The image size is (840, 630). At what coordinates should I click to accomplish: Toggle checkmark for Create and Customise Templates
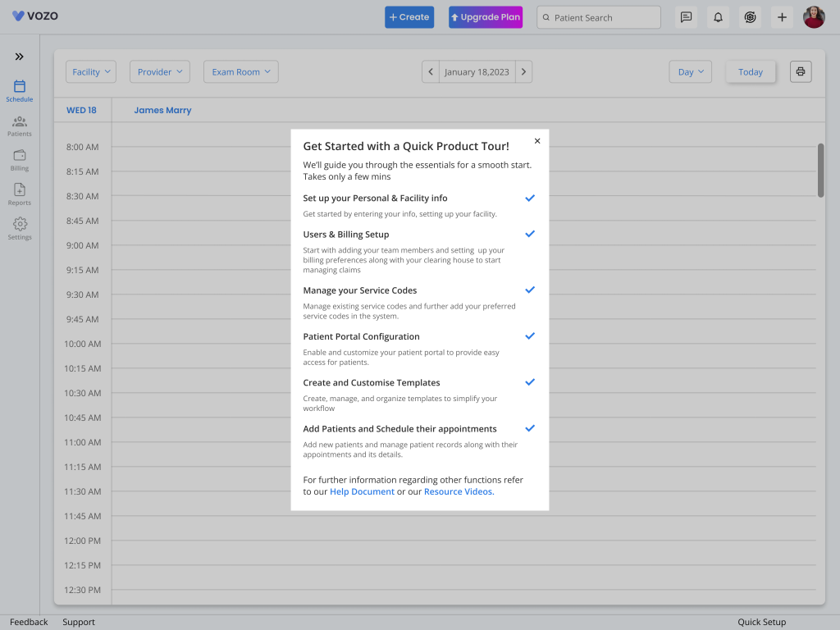[x=530, y=382]
